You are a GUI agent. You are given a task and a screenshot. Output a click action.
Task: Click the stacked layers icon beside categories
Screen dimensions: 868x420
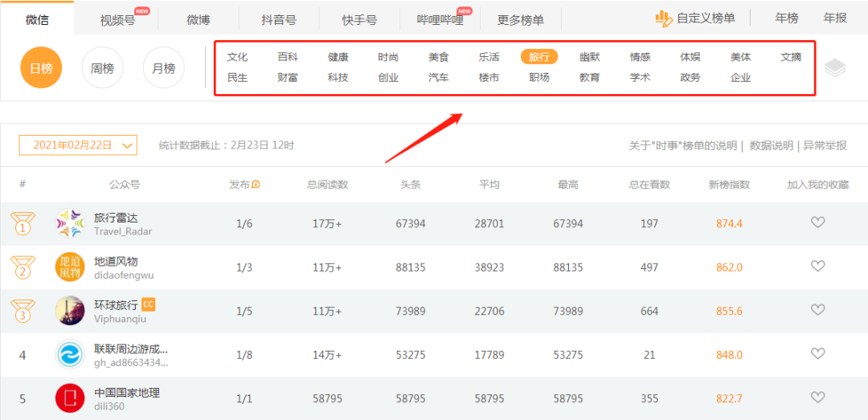(x=835, y=68)
